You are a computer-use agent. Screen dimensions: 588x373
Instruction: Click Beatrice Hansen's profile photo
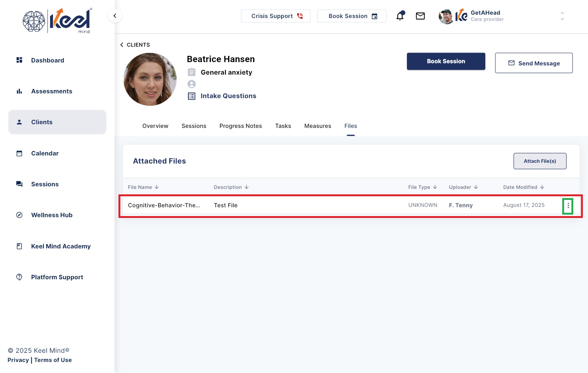150,79
